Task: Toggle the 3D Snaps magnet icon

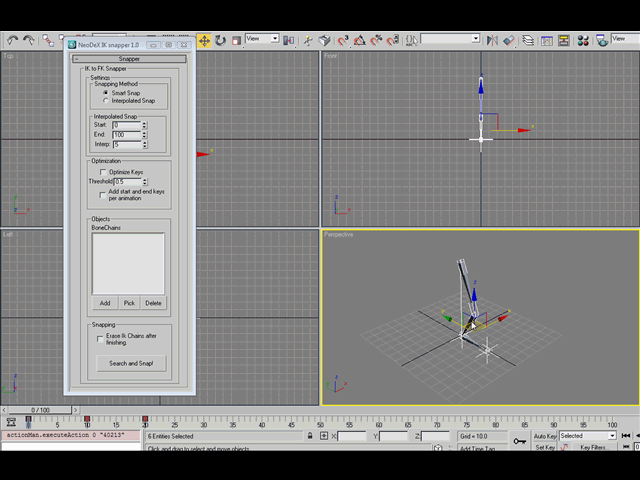Action: 343,40
